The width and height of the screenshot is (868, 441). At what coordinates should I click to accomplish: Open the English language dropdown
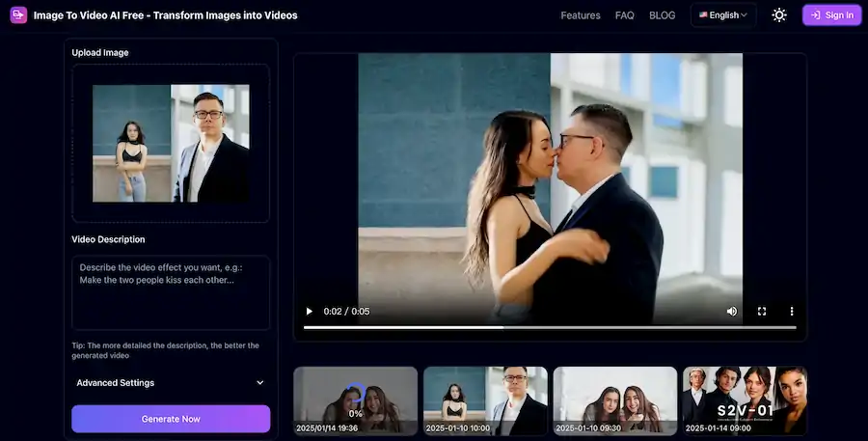tap(723, 15)
